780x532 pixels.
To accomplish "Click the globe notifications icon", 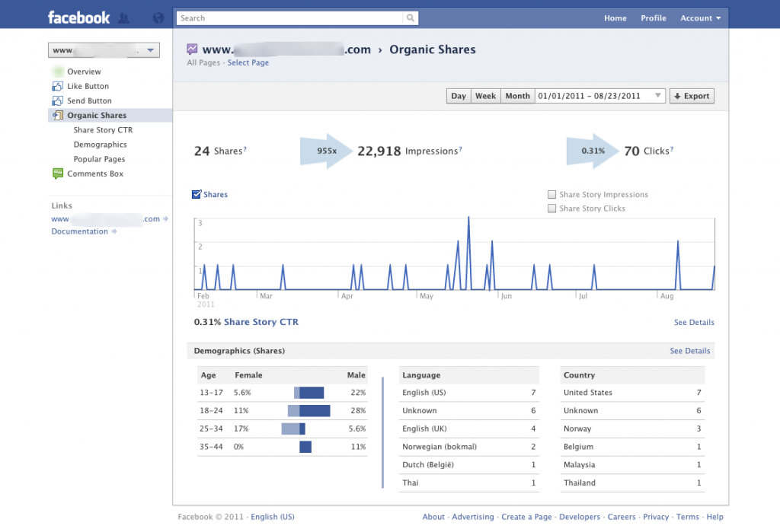I will [x=158, y=18].
